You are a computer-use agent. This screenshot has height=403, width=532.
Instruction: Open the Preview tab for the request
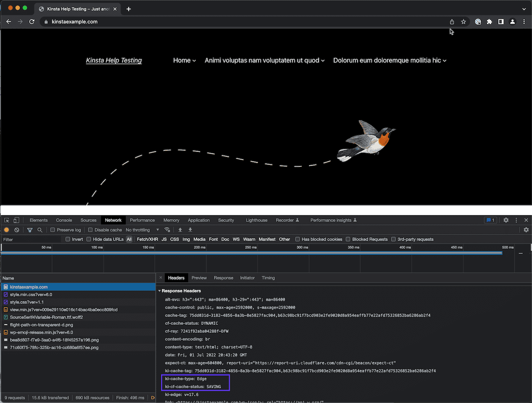click(x=199, y=278)
